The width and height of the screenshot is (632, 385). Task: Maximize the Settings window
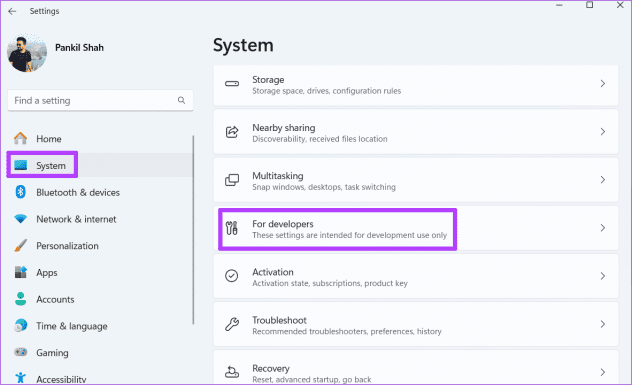589,5
